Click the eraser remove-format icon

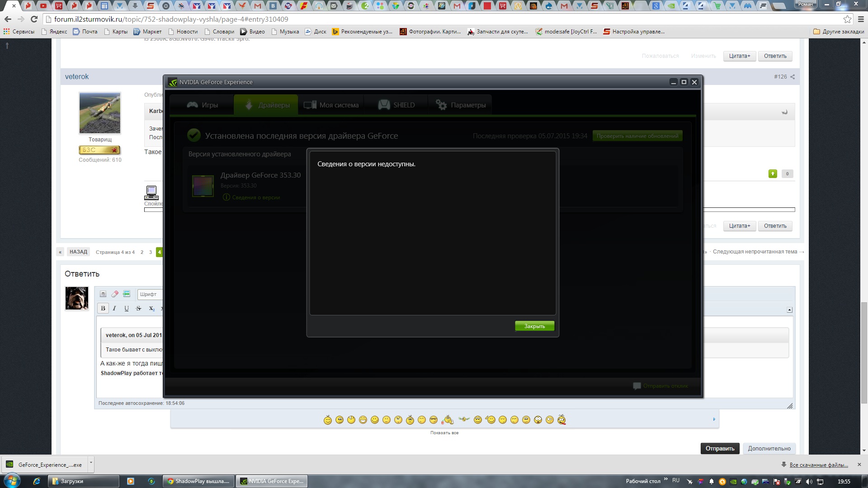115,294
